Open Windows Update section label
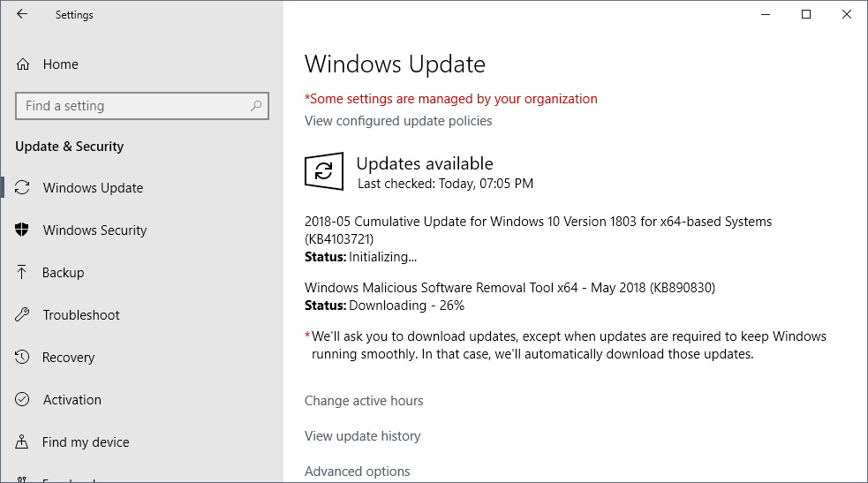868x483 pixels. tap(93, 188)
